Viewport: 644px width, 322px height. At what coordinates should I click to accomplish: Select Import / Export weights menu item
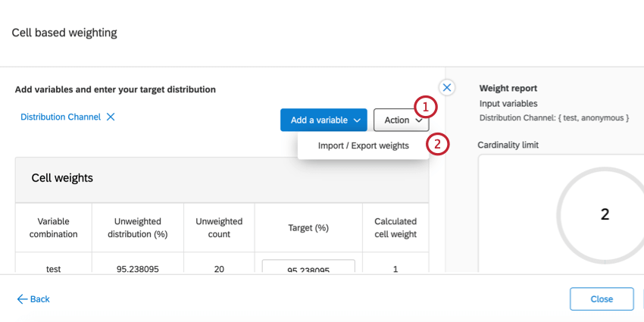[x=363, y=145]
